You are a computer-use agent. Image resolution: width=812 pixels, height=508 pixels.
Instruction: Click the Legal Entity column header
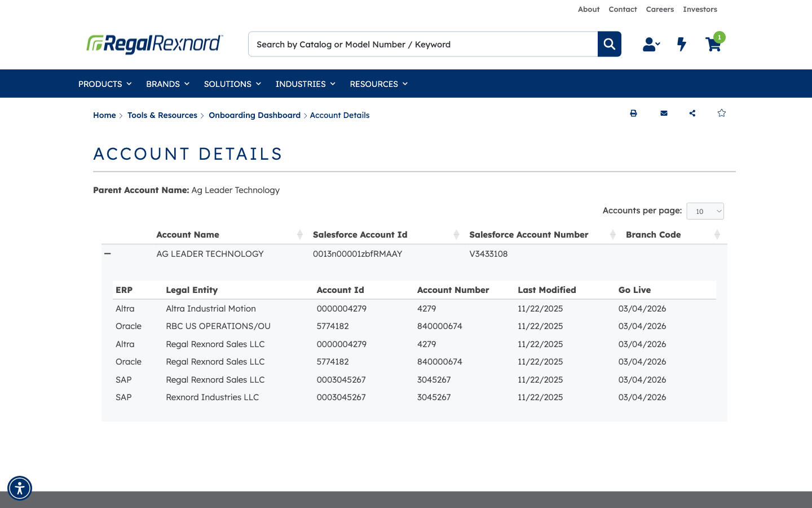point(192,290)
